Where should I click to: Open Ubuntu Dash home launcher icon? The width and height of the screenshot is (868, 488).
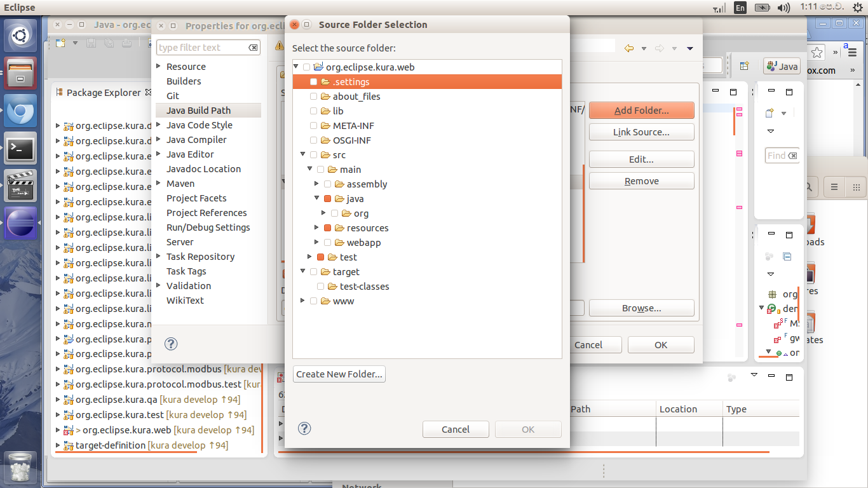20,36
